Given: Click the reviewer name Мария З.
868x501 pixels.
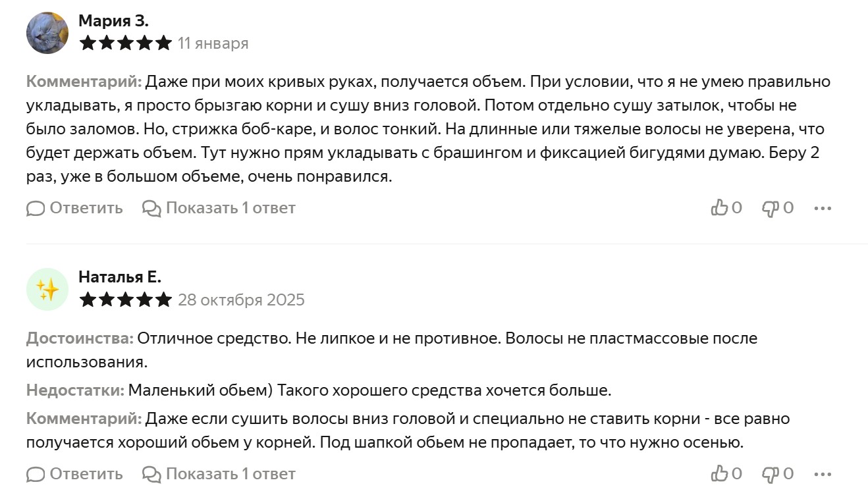Looking at the screenshot, I should [113, 20].
